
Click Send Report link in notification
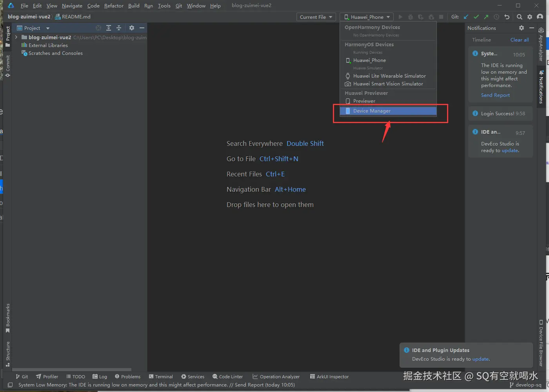coord(495,95)
